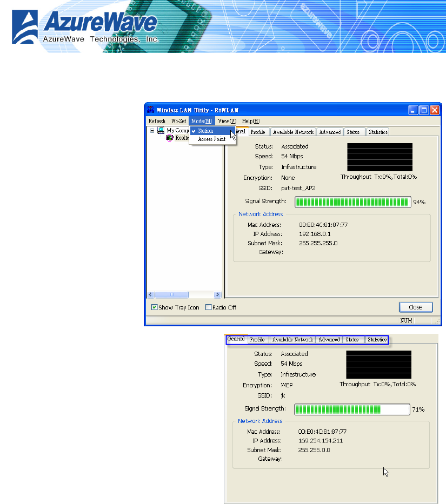Viewport: 446px width, 504px height.
Task: Select the My Computer icon in tree
Action: pyautogui.click(x=161, y=131)
